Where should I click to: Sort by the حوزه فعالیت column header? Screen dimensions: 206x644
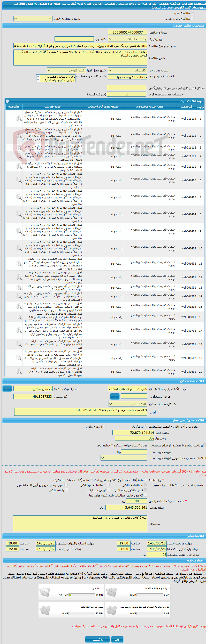(x=53, y=107)
